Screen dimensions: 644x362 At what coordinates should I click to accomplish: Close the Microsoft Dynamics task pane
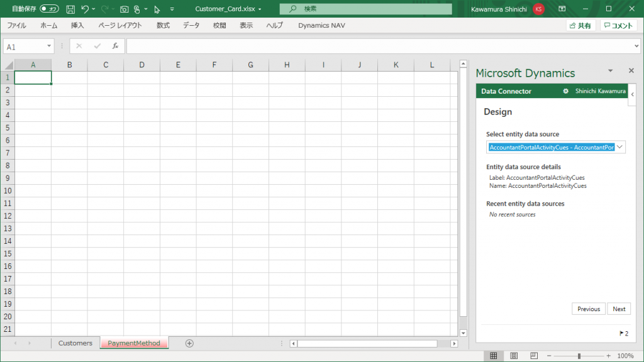(631, 70)
